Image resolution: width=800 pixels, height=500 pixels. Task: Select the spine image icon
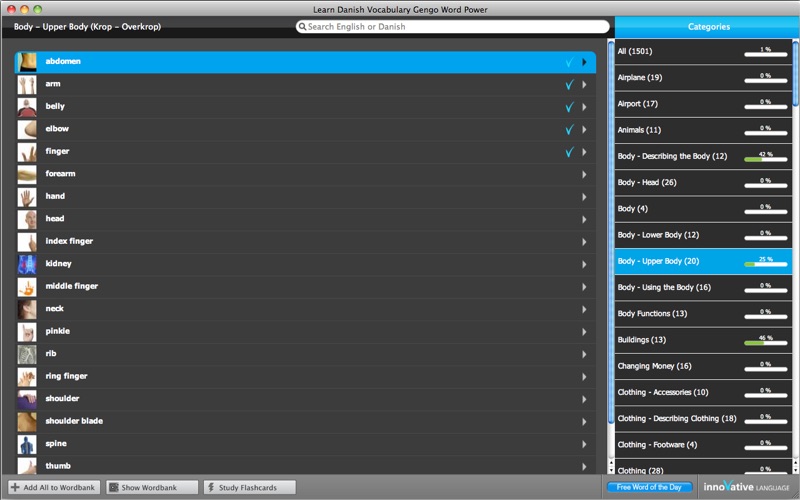point(27,444)
